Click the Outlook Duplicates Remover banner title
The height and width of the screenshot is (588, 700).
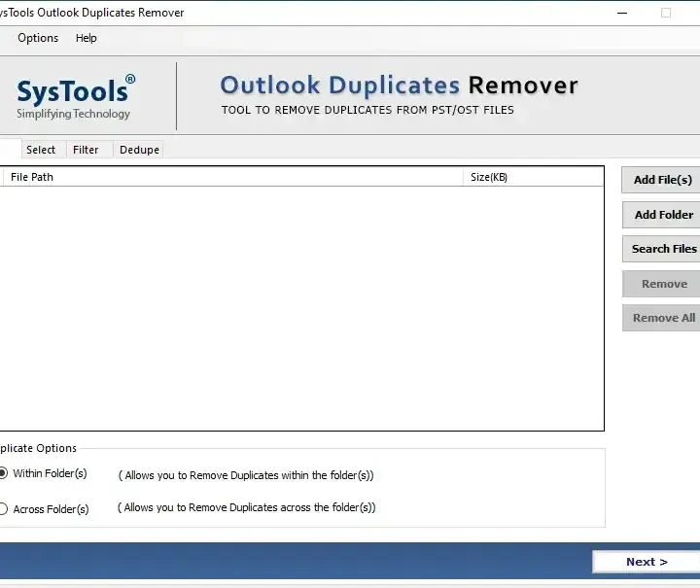[x=399, y=86]
